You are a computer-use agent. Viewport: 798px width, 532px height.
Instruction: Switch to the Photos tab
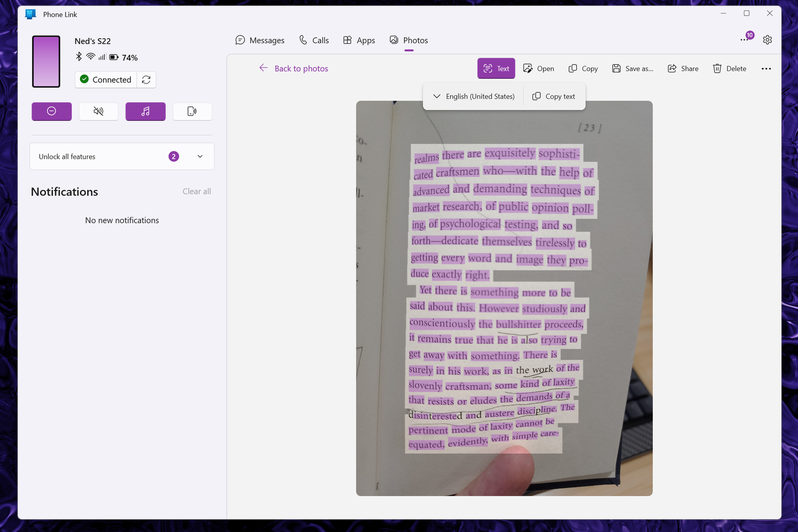click(415, 40)
